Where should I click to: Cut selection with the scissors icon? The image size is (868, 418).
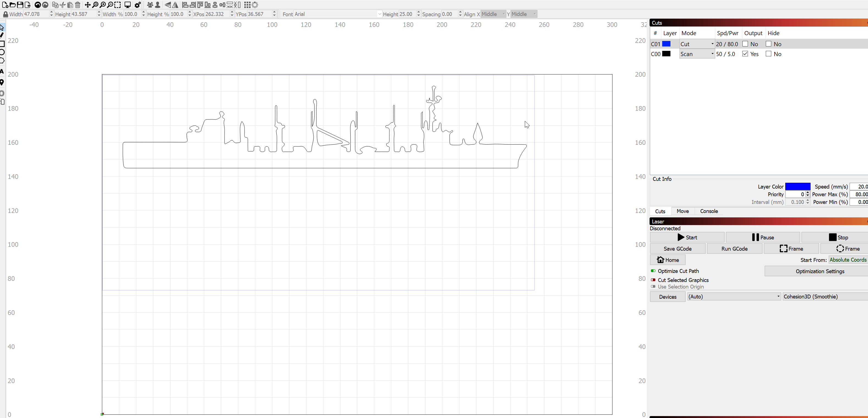pyautogui.click(x=63, y=5)
